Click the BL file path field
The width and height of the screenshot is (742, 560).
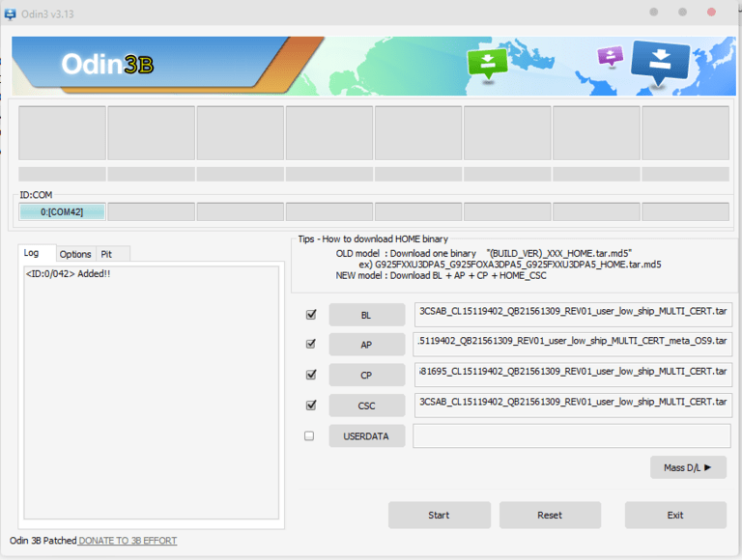pyautogui.click(x=573, y=315)
